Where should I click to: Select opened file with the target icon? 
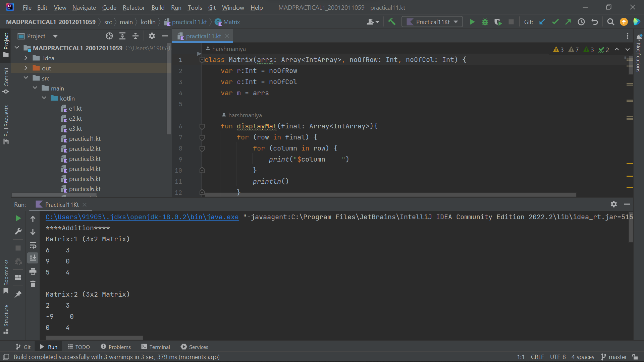[109, 36]
